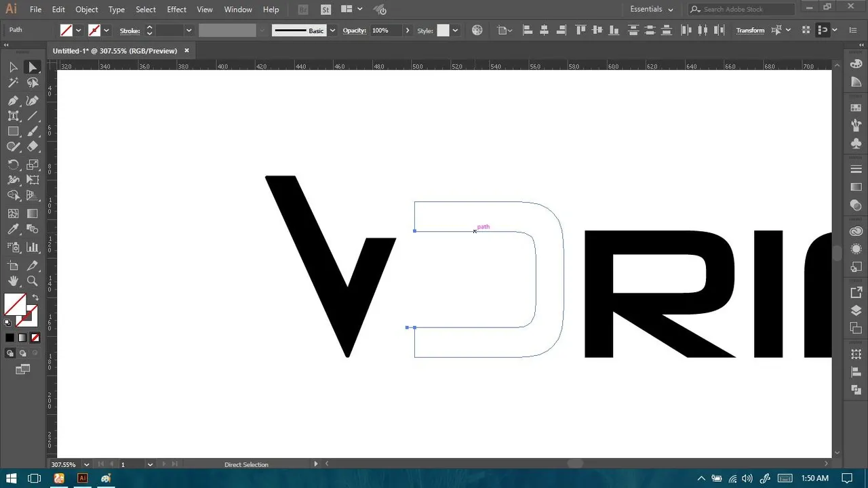Select the Eraser tool
This screenshot has height=488, width=868.
33,147
